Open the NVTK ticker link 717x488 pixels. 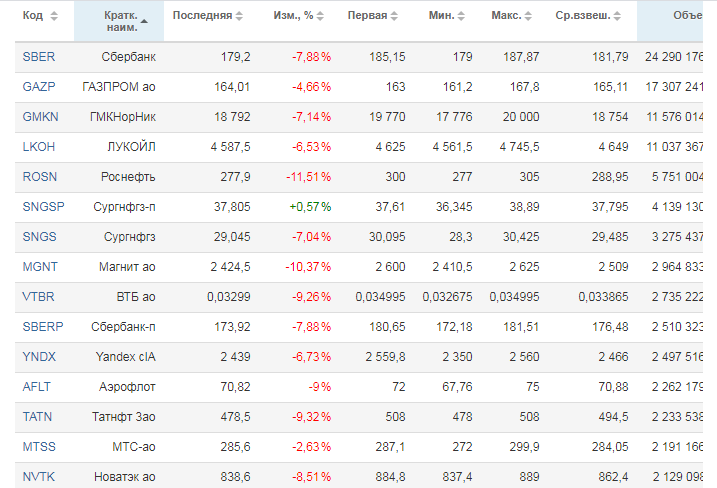(x=39, y=477)
